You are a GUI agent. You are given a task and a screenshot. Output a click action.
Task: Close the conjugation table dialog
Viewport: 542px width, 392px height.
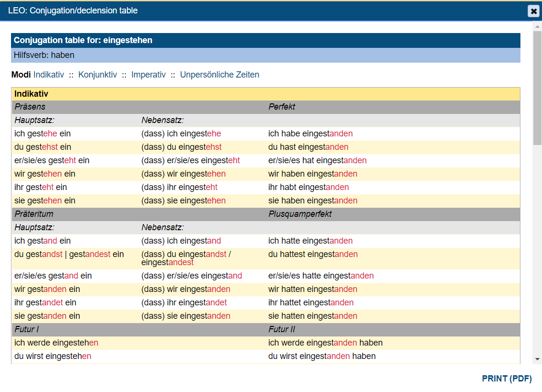pos(533,11)
